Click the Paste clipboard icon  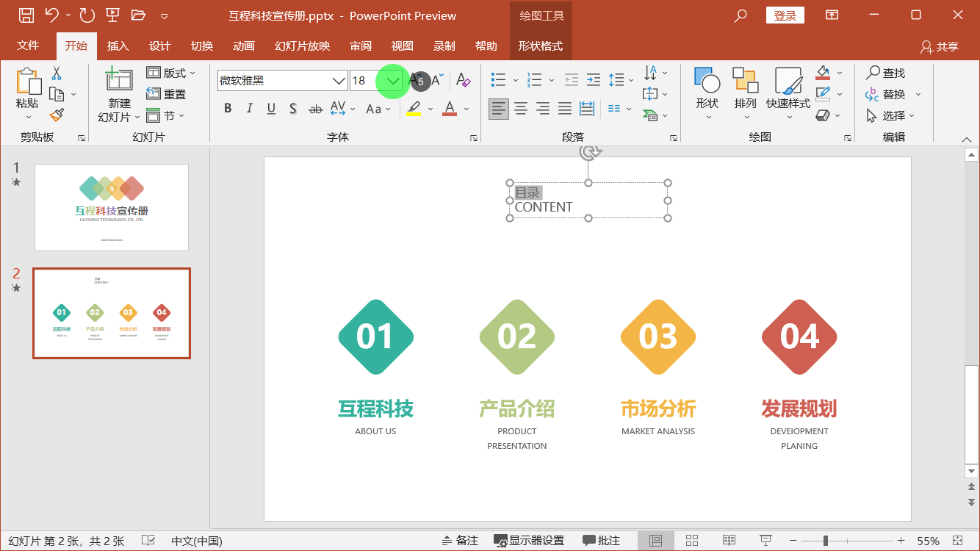(x=28, y=82)
